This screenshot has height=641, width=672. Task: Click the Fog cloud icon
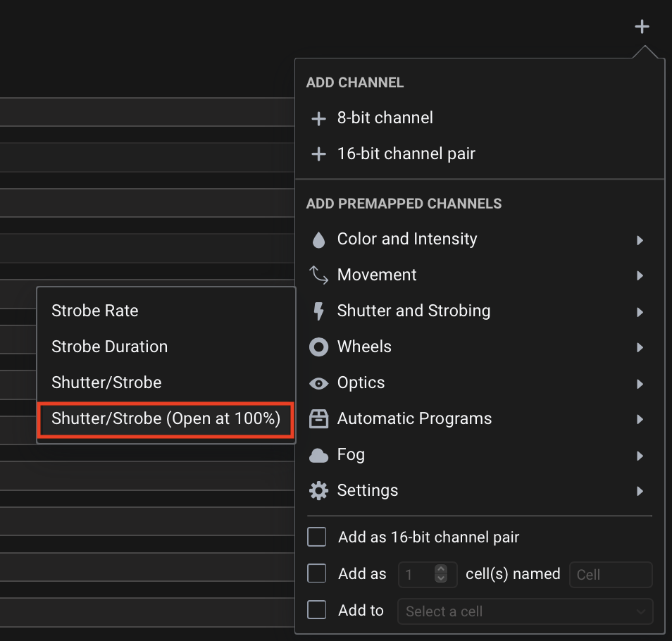click(x=318, y=456)
